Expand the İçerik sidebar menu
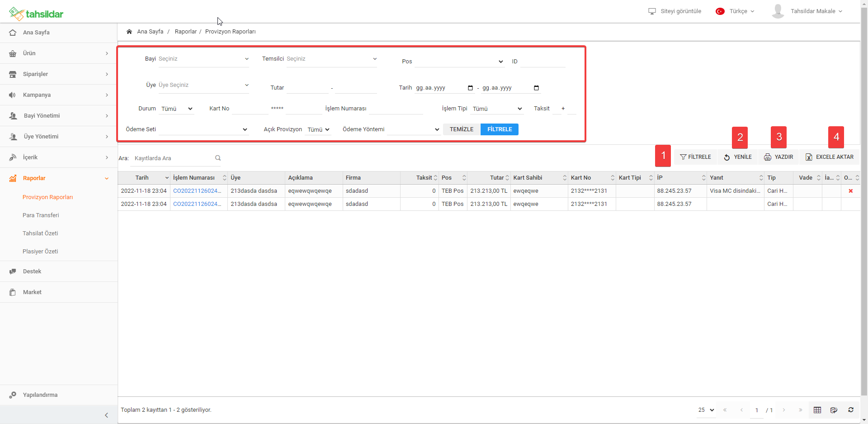 tap(59, 157)
